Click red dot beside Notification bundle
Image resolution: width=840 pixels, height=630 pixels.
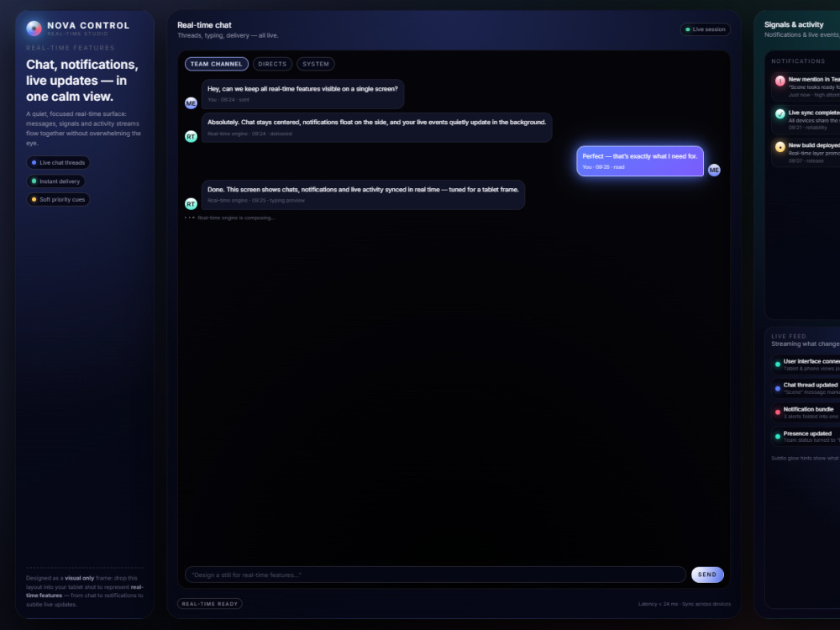pyautogui.click(x=777, y=412)
